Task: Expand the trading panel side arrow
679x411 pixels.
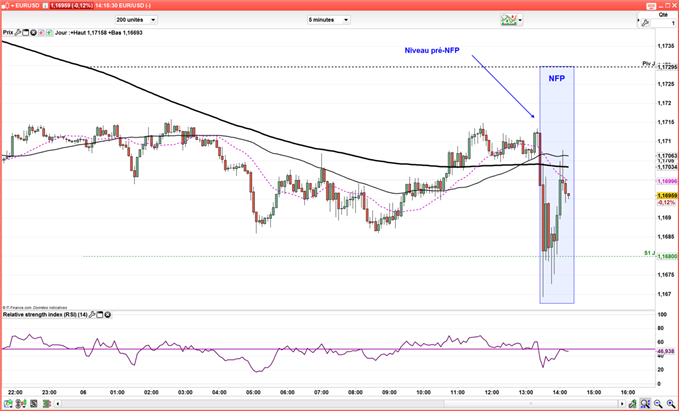Action: [638, 20]
